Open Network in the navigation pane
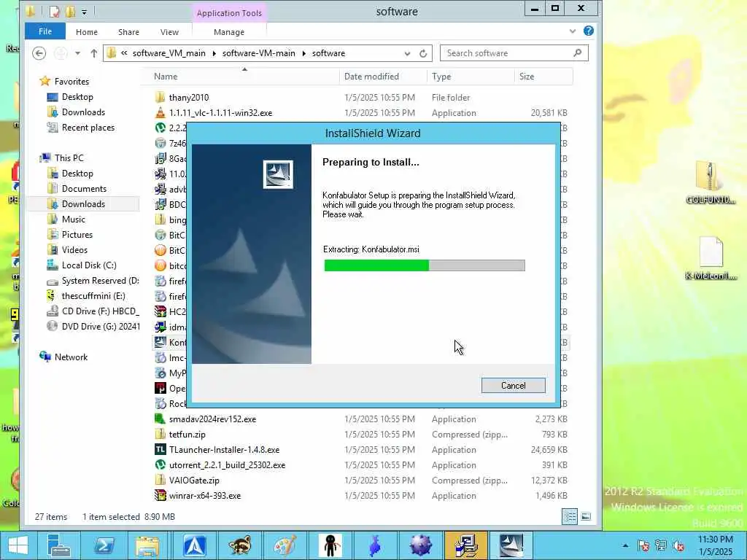 [x=71, y=357]
